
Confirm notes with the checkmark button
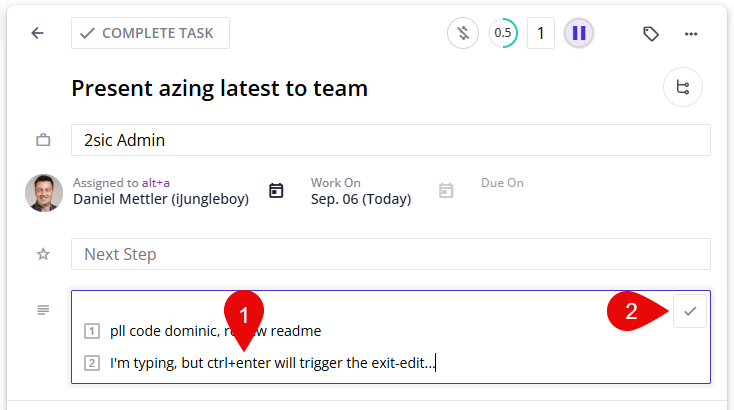(690, 311)
